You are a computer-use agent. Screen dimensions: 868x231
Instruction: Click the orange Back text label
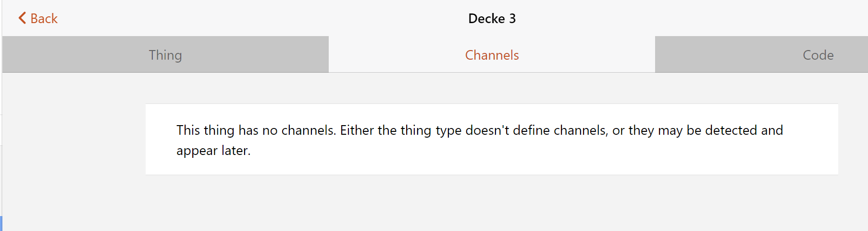pyautogui.click(x=44, y=18)
